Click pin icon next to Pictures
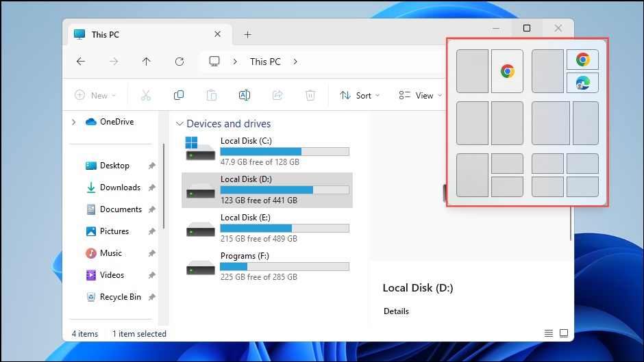The width and height of the screenshot is (644, 362). [151, 231]
